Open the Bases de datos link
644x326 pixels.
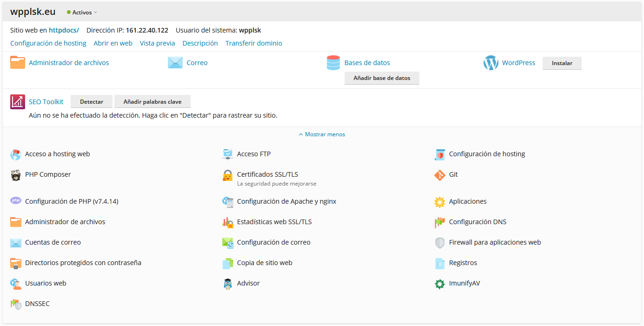click(367, 63)
